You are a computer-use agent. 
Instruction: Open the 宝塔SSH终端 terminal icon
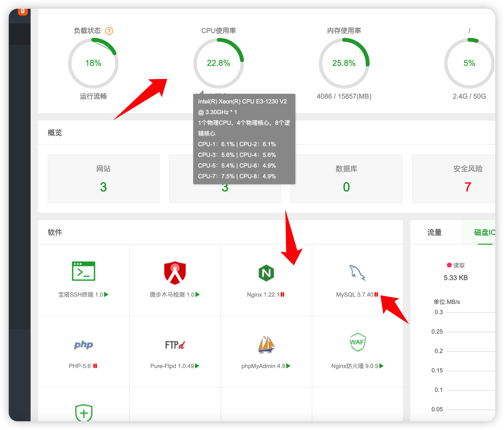pos(83,271)
